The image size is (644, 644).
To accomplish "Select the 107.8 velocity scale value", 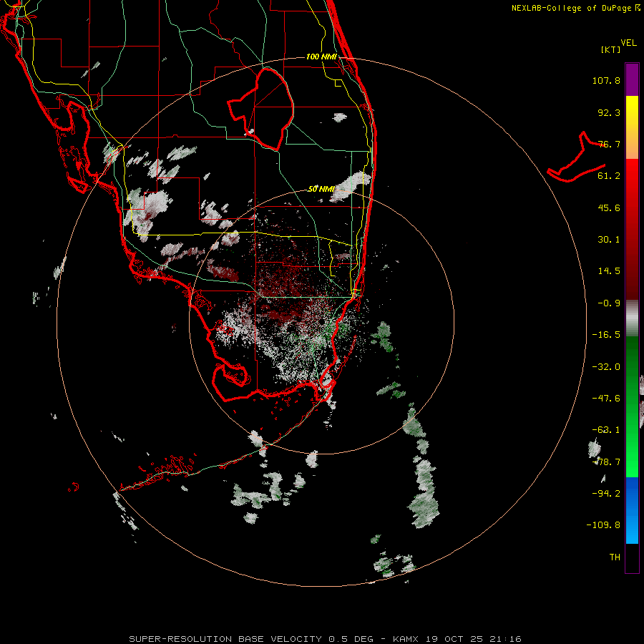I will pyautogui.click(x=606, y=80).
